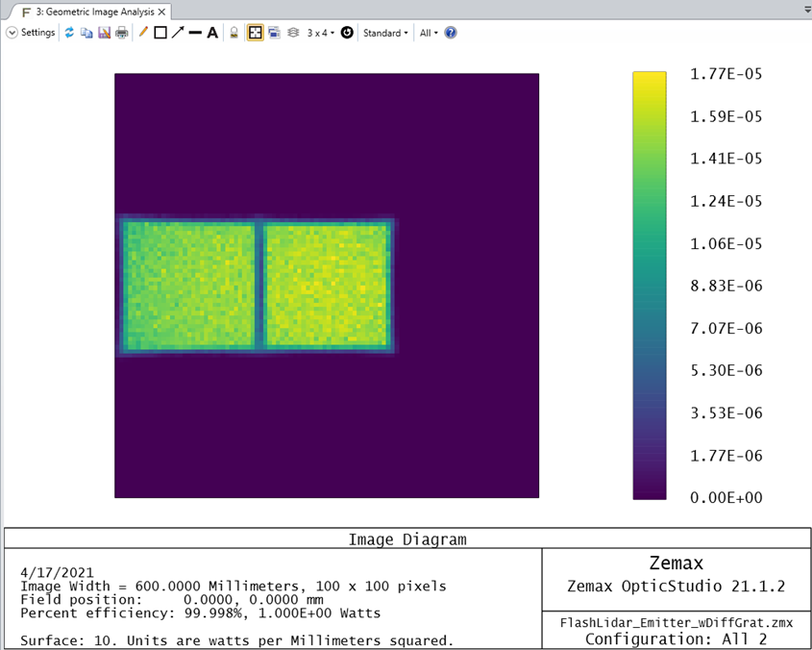Image resolution: width=812 pixels, height=650 pixels.
Task: Click the left emitter square in the plot
Action: [188, 285]
